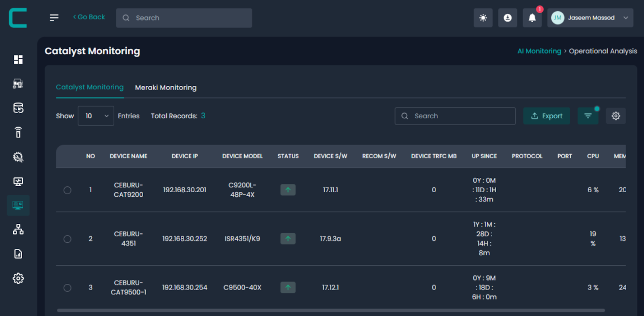Sort by PROTOCOL column header
The image size is (644, 316).
coord(527,156)
